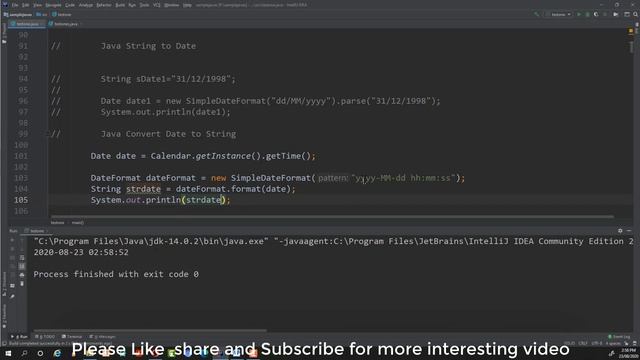Click console output '2020-08-23 02:58:52'
The width and height of the screenshot is (640, 360).
(x=81, y=253)
